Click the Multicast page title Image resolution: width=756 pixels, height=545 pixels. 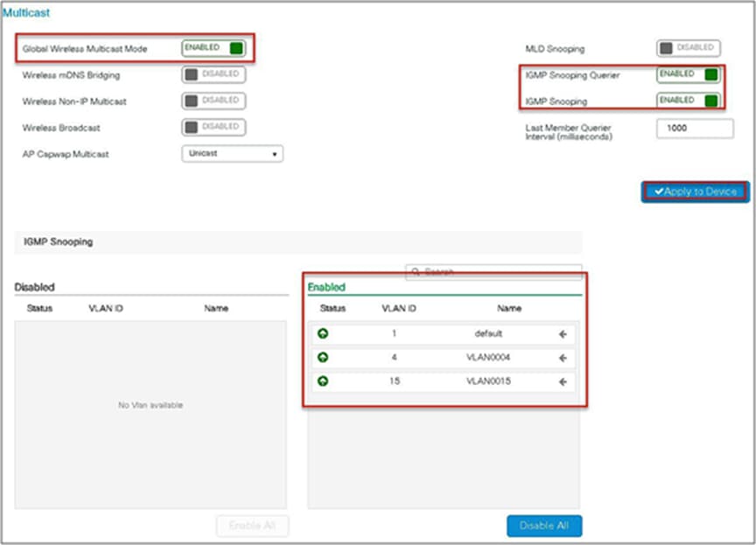26,13
